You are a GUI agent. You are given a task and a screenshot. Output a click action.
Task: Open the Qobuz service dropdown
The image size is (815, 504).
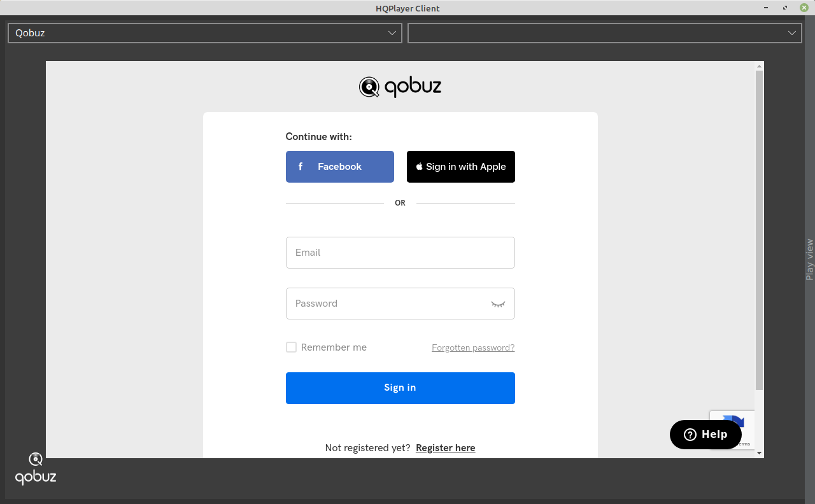click(205, 33)
